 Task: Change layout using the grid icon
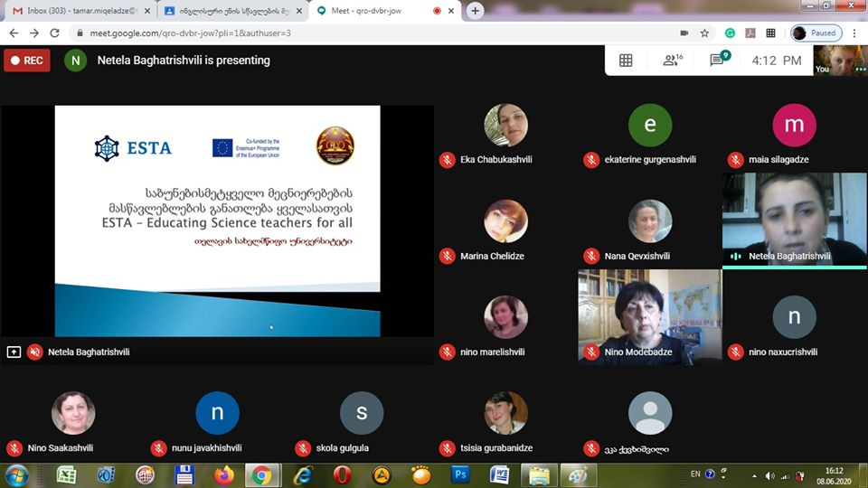(626, 61)
